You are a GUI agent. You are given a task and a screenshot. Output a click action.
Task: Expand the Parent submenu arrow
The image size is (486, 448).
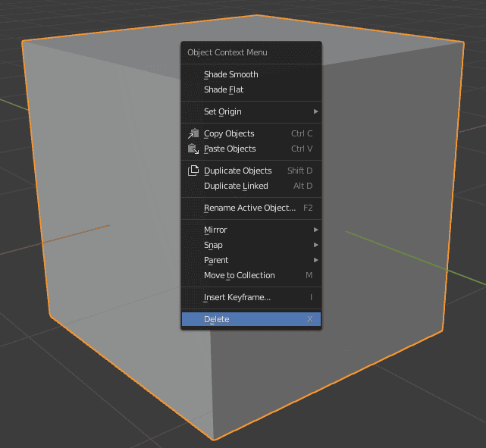(x=315, y=260)
